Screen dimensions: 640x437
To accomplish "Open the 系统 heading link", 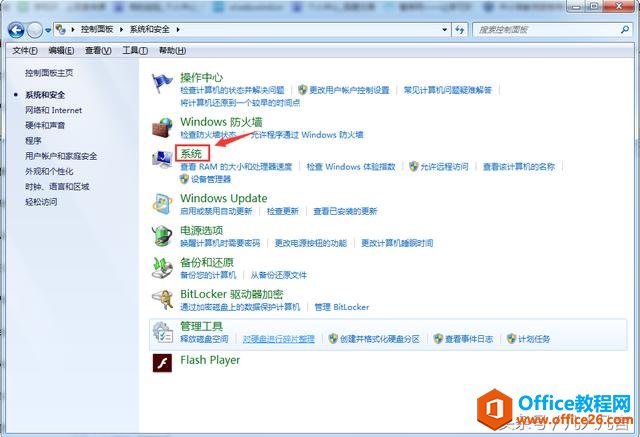I will click(x=191, y=154).
